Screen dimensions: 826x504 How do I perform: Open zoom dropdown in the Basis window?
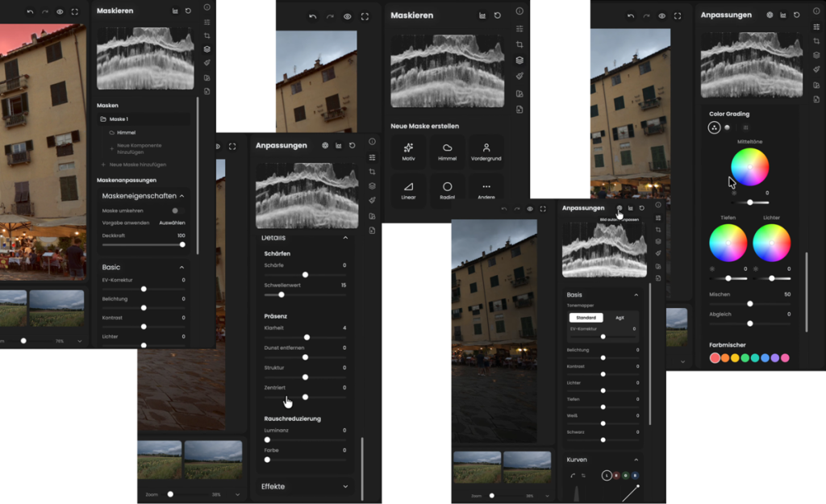click(x=547, y=496)
